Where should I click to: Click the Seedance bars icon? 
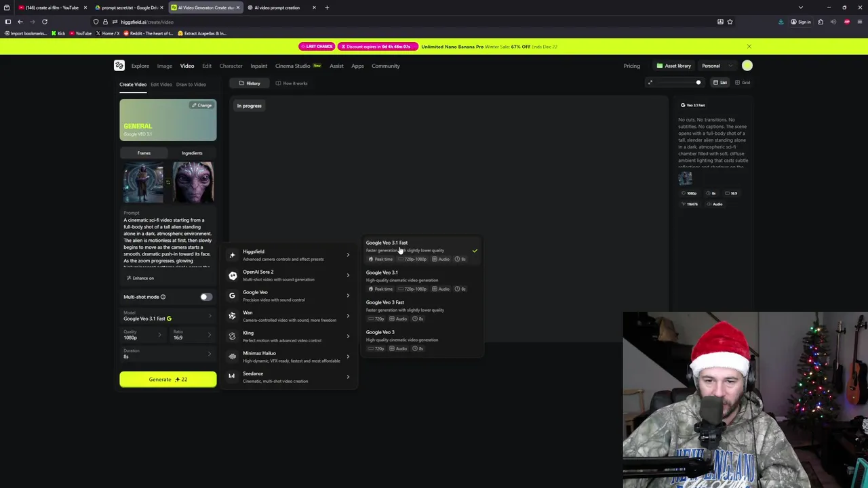[232, 376]
